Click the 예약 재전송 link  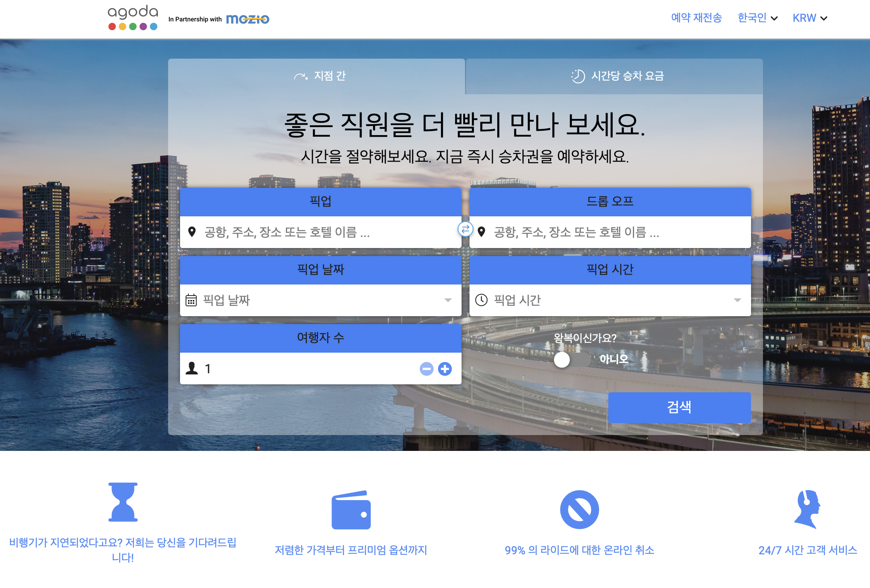696,18
